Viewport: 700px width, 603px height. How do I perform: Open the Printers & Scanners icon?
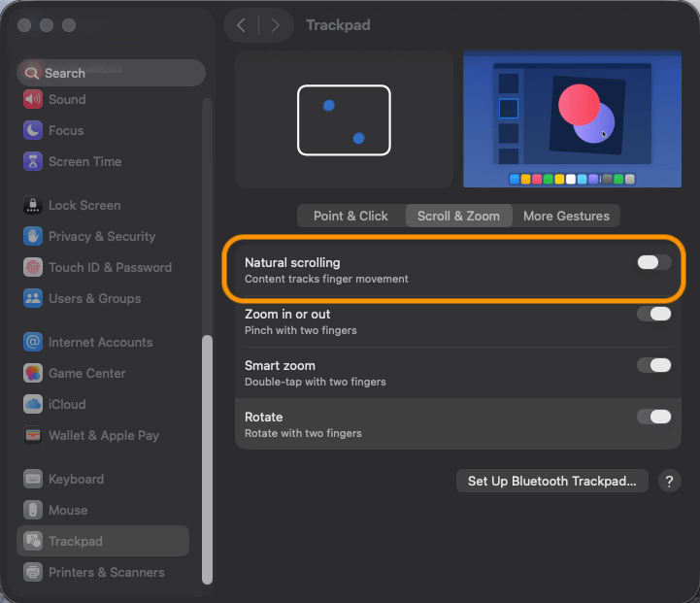(33, 572)
